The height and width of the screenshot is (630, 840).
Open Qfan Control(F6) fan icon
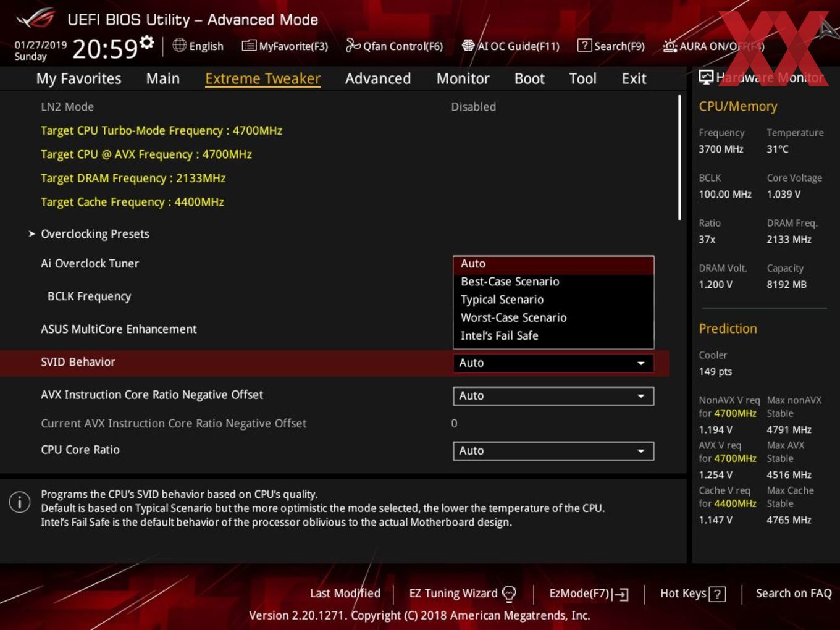[x=353, y=45]
